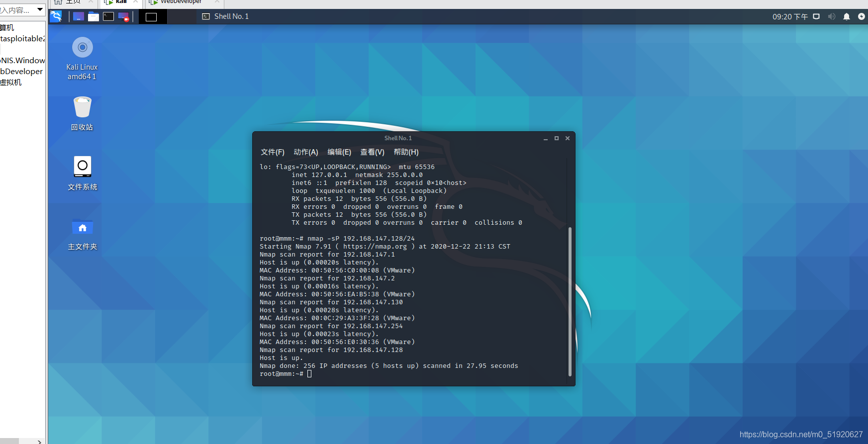The height and width of the screenshot is (444, 868).
Task: Open the 查看(V) menu in the terminal
Action: [x=373, y=152]
